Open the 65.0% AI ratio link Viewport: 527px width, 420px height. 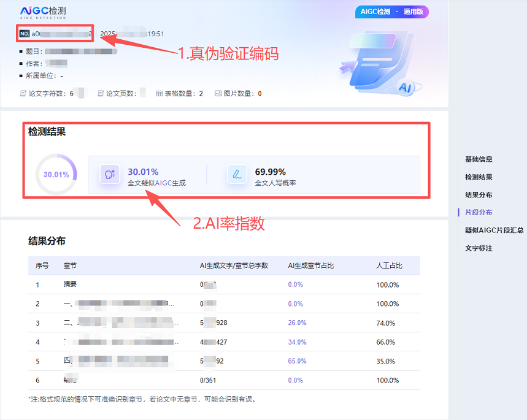pyautogui.click(x=297, y=361)
